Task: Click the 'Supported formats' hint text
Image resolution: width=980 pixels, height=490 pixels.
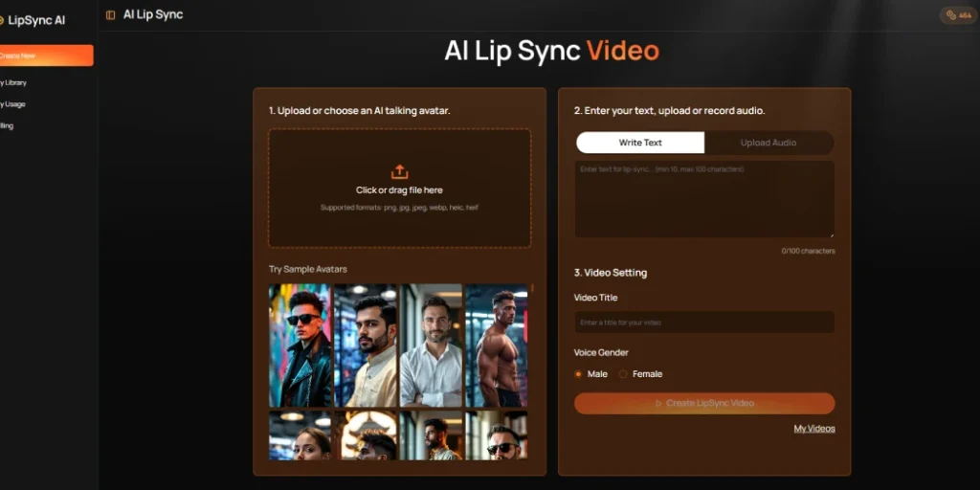Action: (x=399, y=208)
